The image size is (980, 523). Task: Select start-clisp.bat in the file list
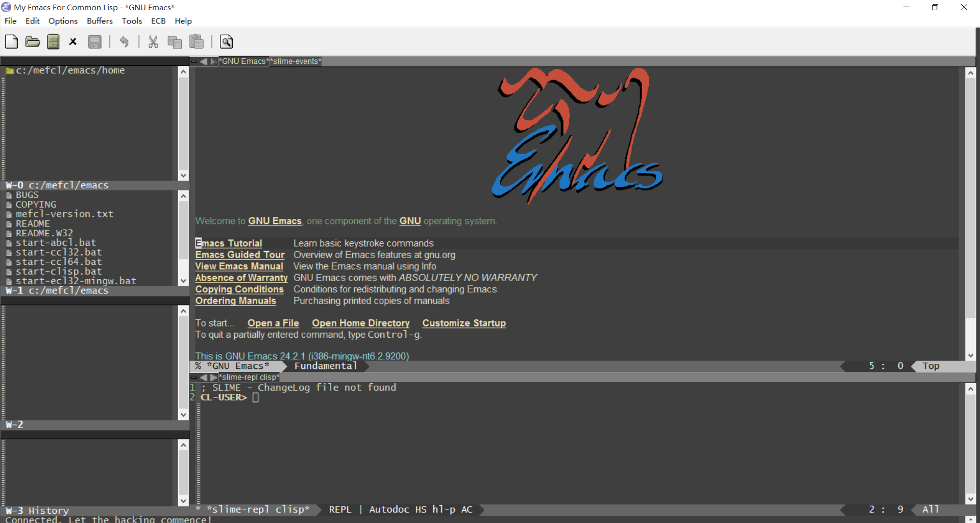[x=59, y=272]
